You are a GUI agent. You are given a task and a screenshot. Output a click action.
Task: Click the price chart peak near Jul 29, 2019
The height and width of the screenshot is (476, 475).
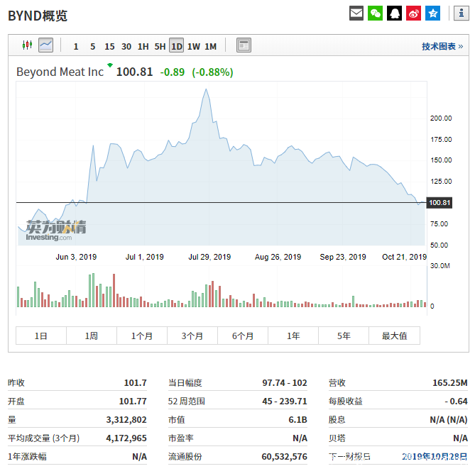(x=206, y=89)
